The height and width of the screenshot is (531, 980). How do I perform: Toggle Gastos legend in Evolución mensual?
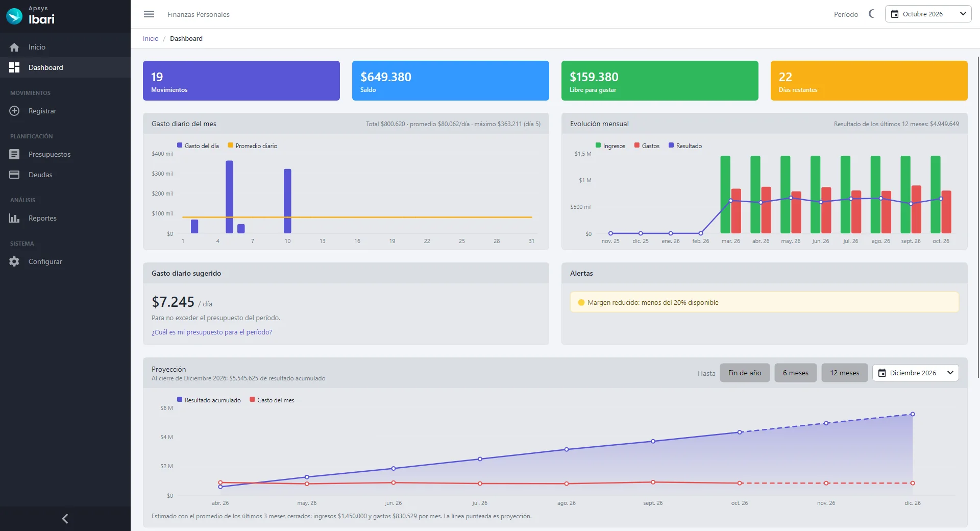tap(647, 146)
